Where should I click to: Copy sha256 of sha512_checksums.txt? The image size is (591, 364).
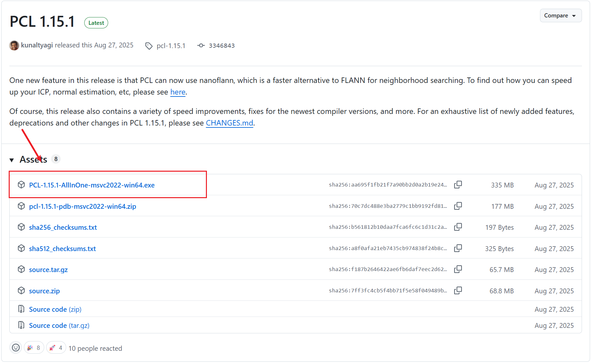[458, 248]
